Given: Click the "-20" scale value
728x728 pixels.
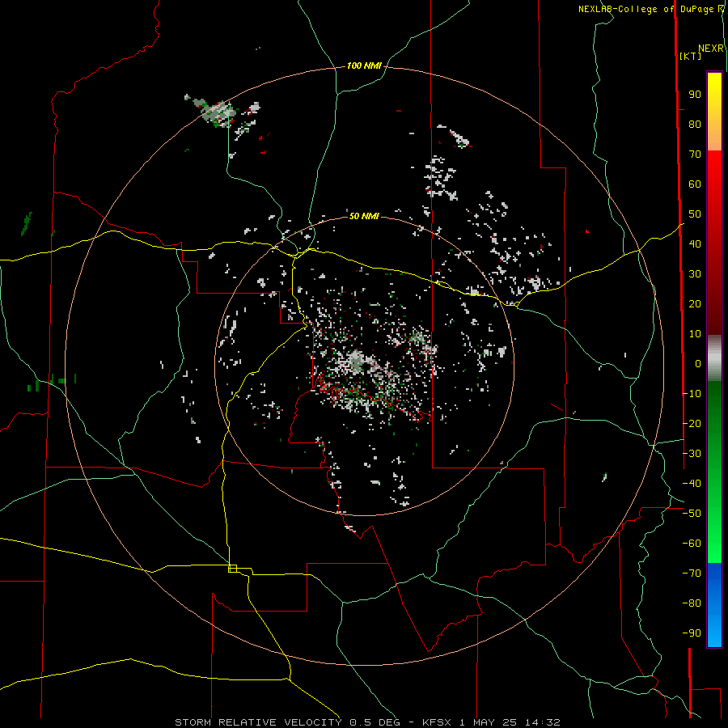Looking at the screenshot, I should pos(692,423).
